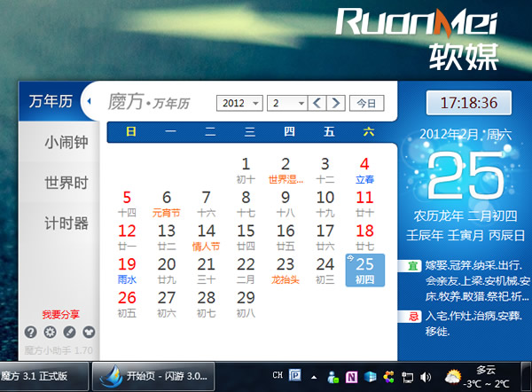Image resolution: width=532 pixels, height=392 pixels.
Task: Click the 我要分享 share link
Action: [x=60, y=315]
